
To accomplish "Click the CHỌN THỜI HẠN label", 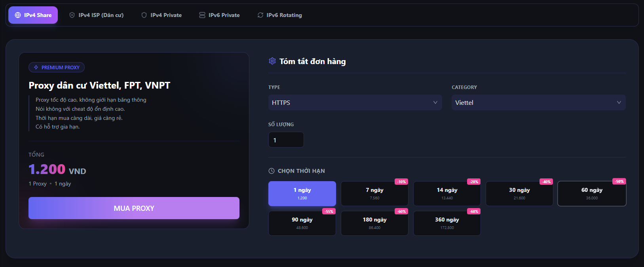I will 301,171.
